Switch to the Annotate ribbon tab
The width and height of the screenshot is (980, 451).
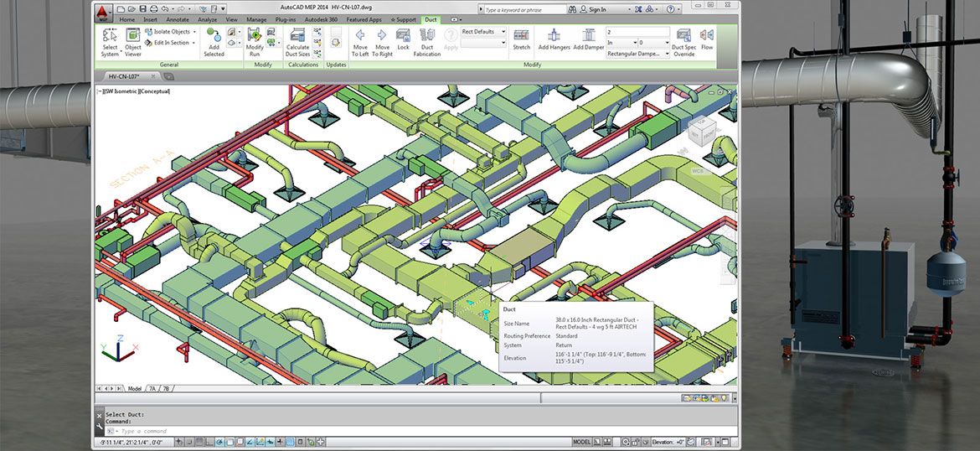pos(177,18)
